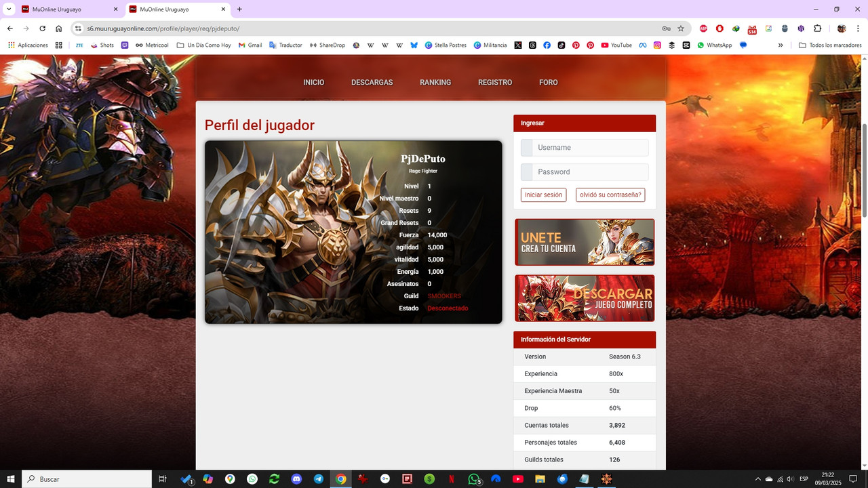This screenshot has width=868, height=488.
Task: Go back with the browser back arrow
Action: (x=9, y=28)
